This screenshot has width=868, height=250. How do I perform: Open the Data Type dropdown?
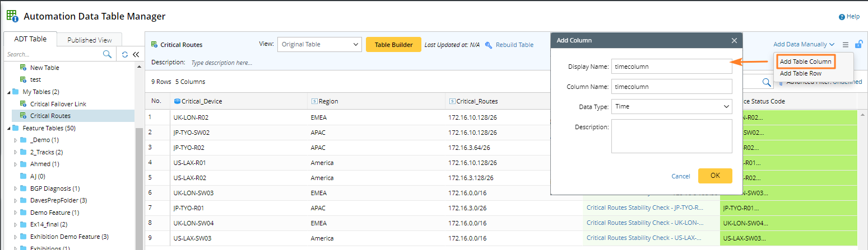[671, 106]
